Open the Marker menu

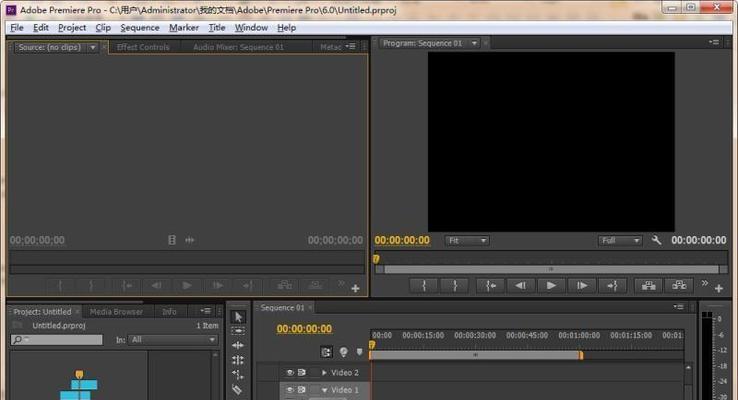point(184,28)
